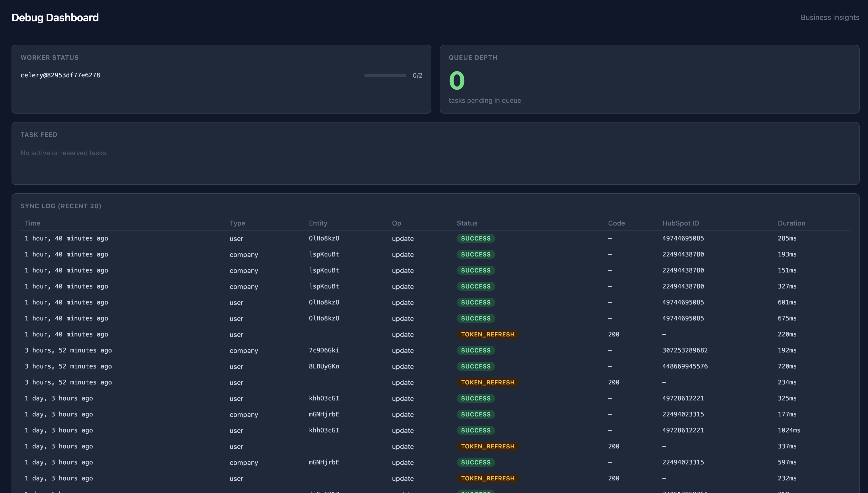868x493 pixels.
Task: Sort the log by the Status column
Action: [x=467, y=223]
